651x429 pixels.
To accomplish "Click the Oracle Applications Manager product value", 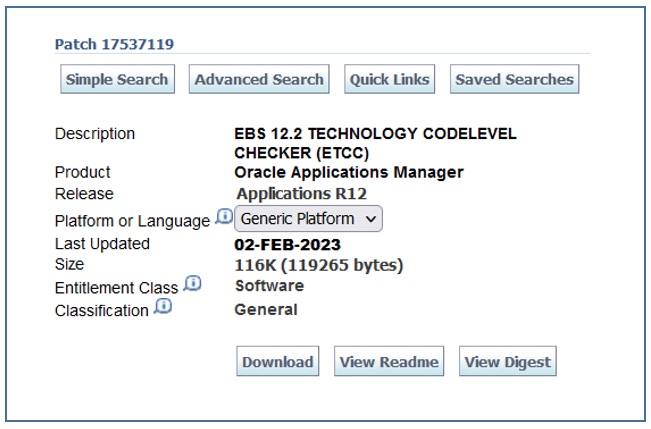I will click(349, 172).
